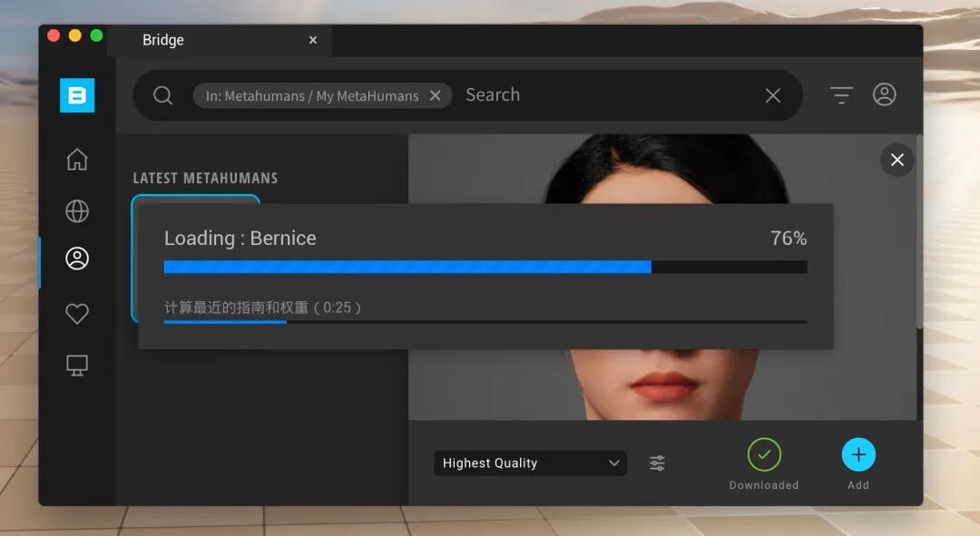This screenshot has width=980, height=536.
Task: Clear the search field with X
Action: (773, 95)
